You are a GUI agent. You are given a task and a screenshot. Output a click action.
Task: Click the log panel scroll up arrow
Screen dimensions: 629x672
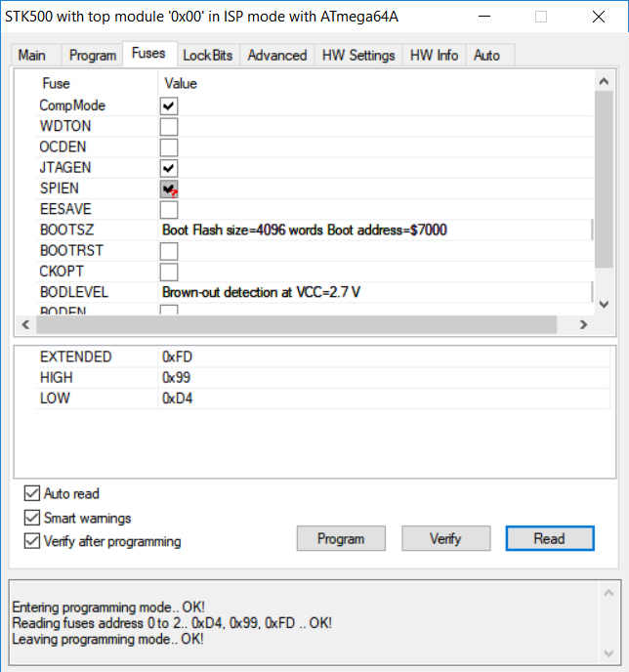click(608, 593)
